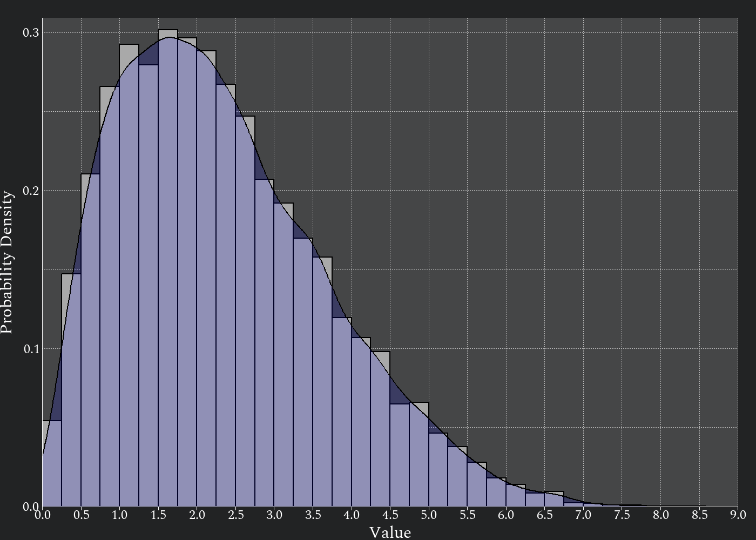Select the histogram bar between 4.0 and 4.25

click(x=361, y=422)
